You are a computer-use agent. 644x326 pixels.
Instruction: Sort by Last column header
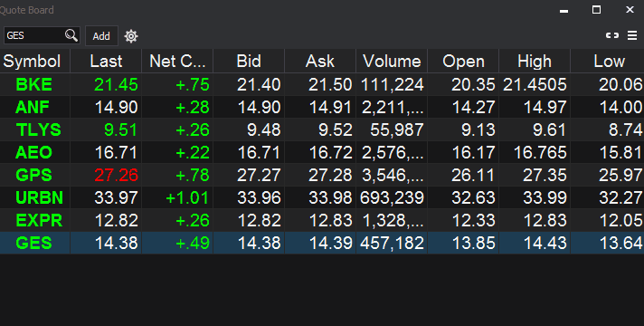tap(106, 62)
